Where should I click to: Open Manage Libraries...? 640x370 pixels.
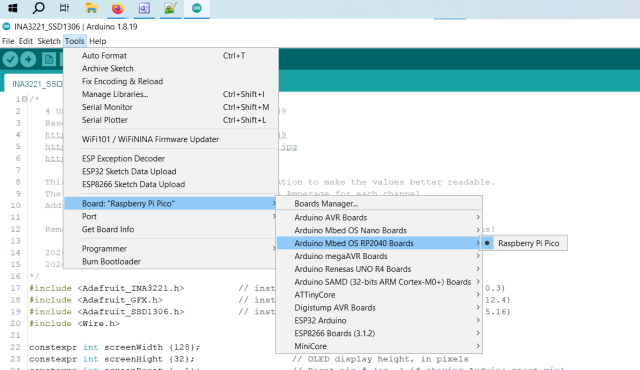[x=171, y=94]
